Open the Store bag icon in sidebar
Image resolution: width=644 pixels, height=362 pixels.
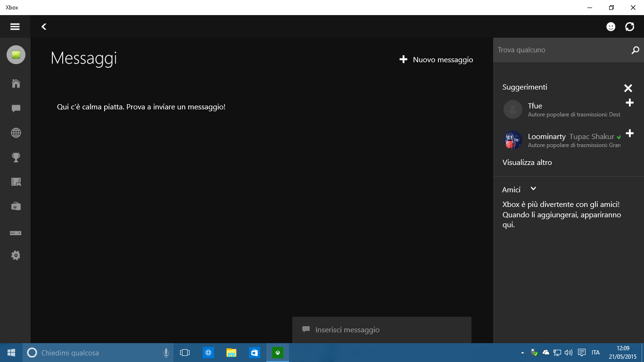pyautogui.click(x=16, y=206)
